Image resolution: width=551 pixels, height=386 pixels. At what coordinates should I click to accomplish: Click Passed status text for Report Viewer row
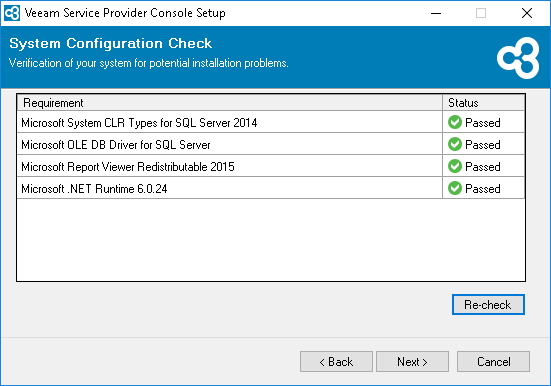[482, 167]
